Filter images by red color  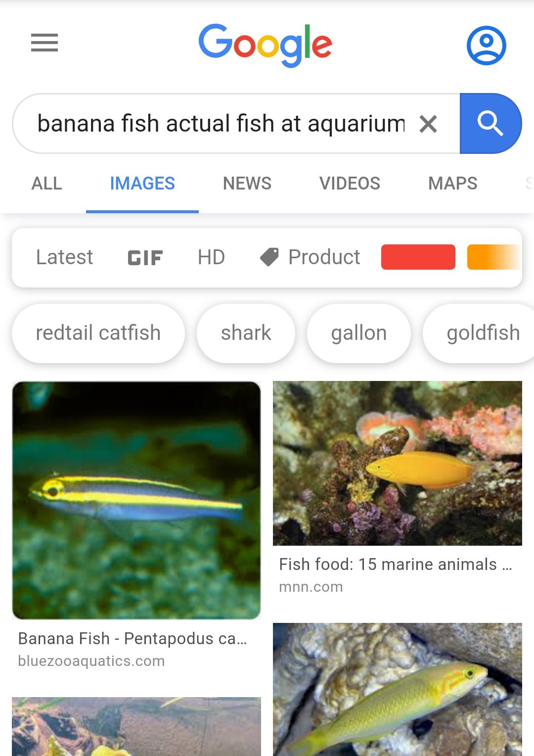pos(418,257)
